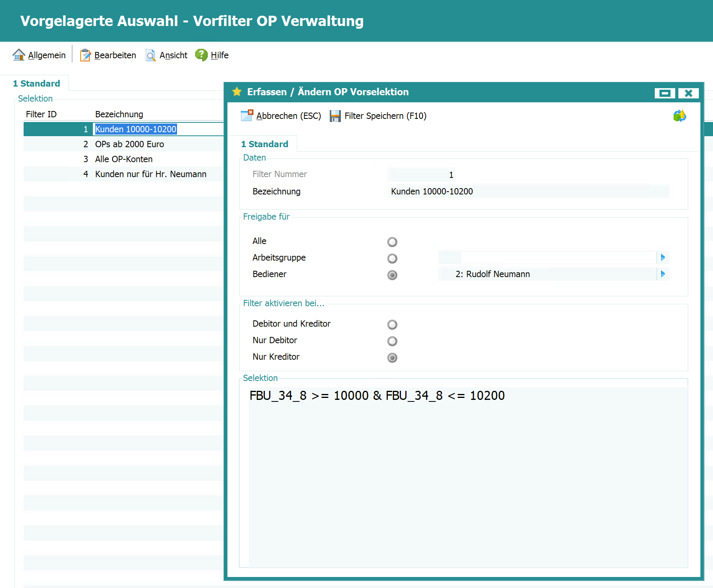Click the Abbrechen (ESC) cancel icon
The height and width of the screenshot is (588, 713).
(x=247, y=116)
